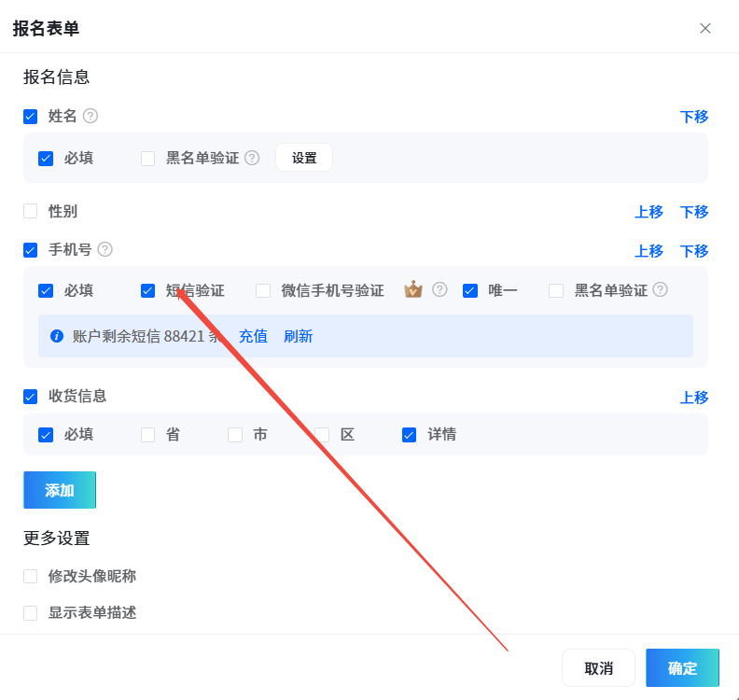Confirm with the 确定 button

click(x=682, y=668)
